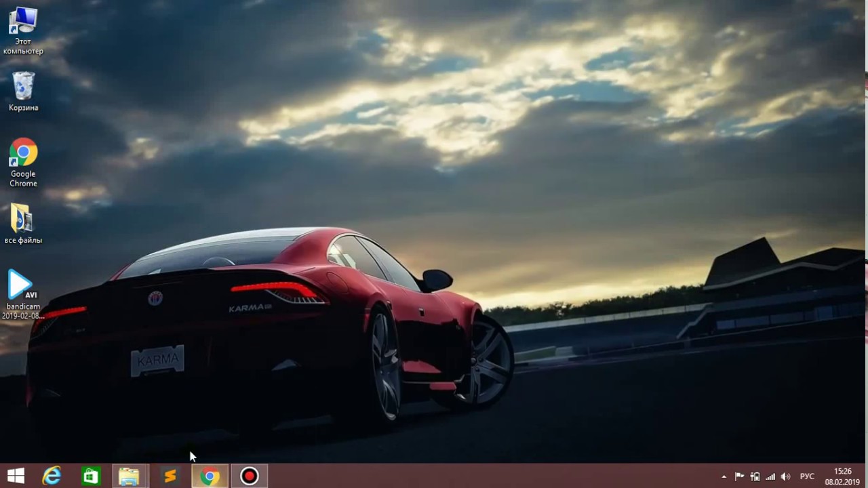The image size is (868, 488).
Task: Open the Windows Store taskbar icon
Action: (x=90, y=476)
